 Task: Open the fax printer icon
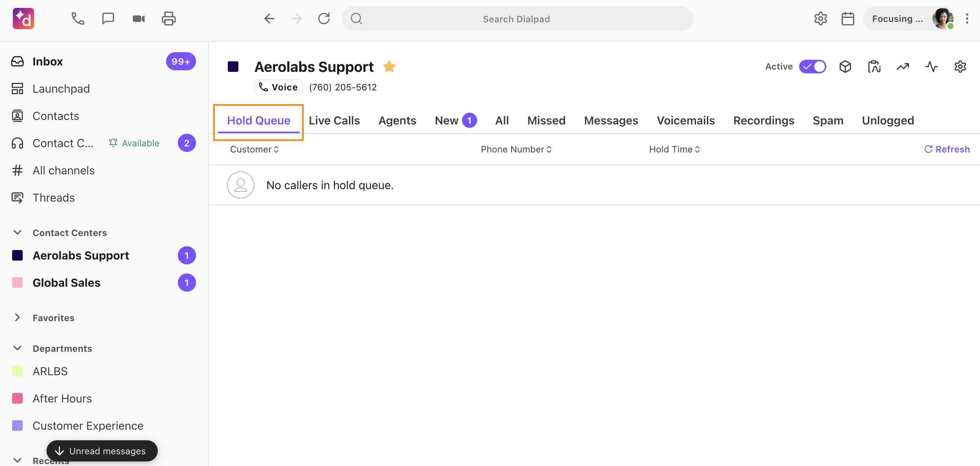coord(168,19)
